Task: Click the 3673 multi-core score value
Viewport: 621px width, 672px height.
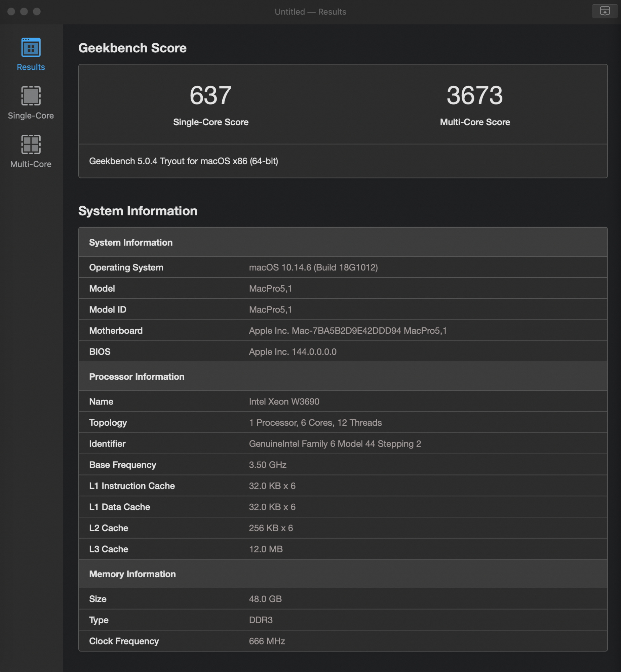Action: (475, 95)
